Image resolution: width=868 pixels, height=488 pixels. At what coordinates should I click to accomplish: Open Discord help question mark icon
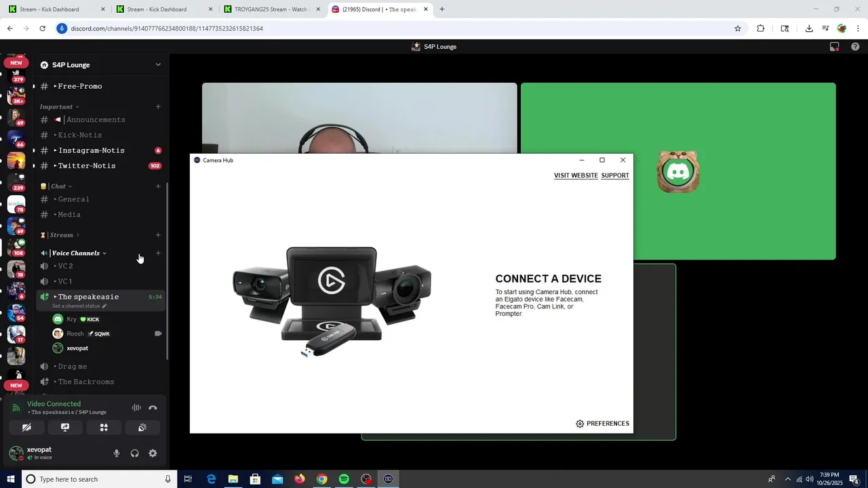tap(855, 47)
